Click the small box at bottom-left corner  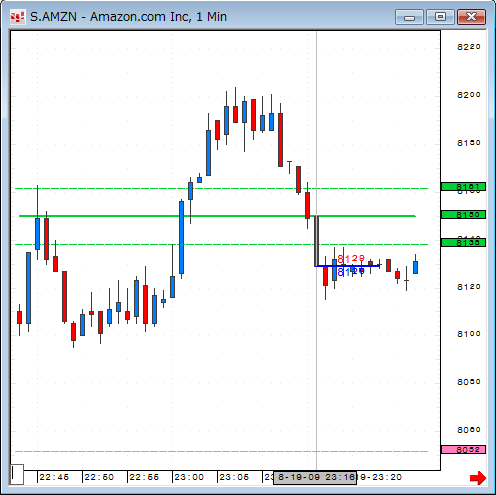[17, 474]
